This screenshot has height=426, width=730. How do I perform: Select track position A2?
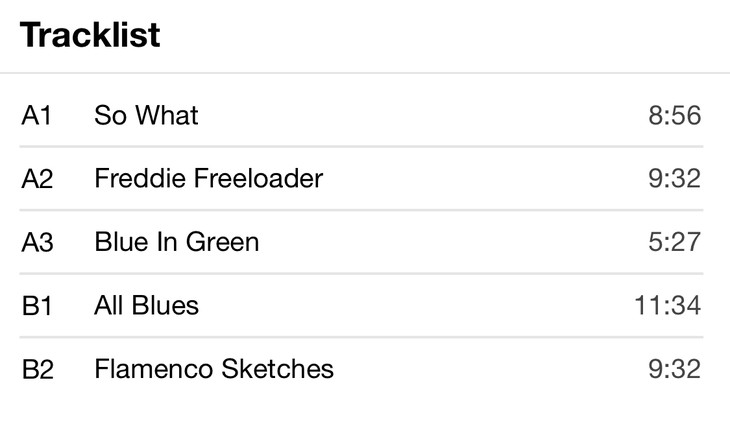click(x=37, y=179)
